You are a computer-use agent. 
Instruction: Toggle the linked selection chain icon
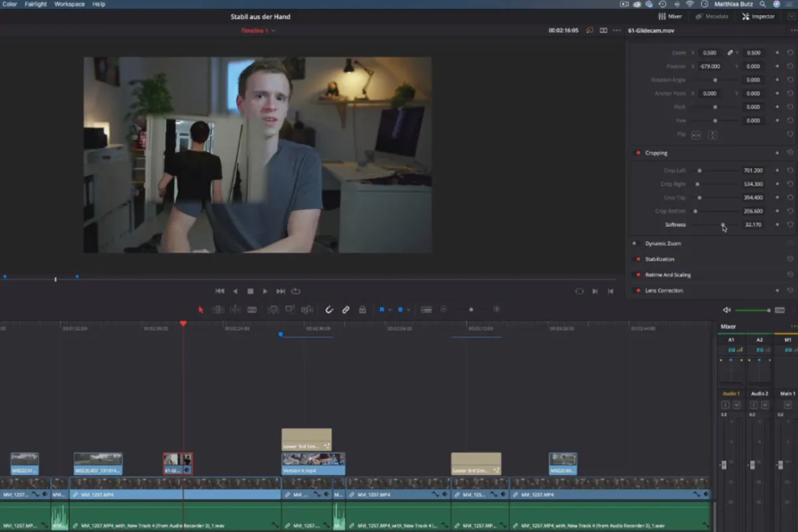tap(346, 310)
